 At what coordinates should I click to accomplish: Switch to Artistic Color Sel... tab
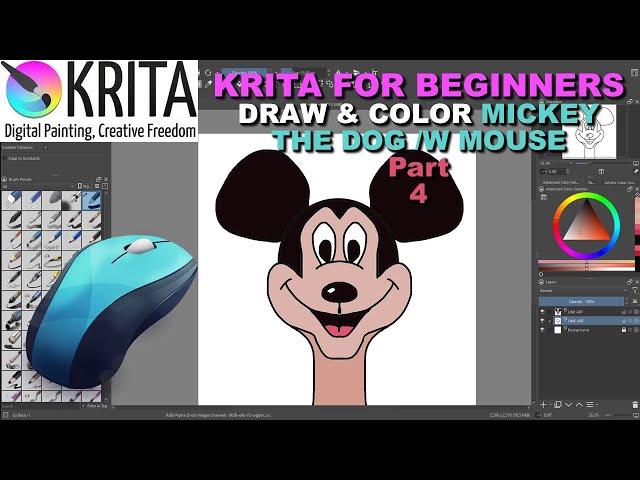click(619, 182)
